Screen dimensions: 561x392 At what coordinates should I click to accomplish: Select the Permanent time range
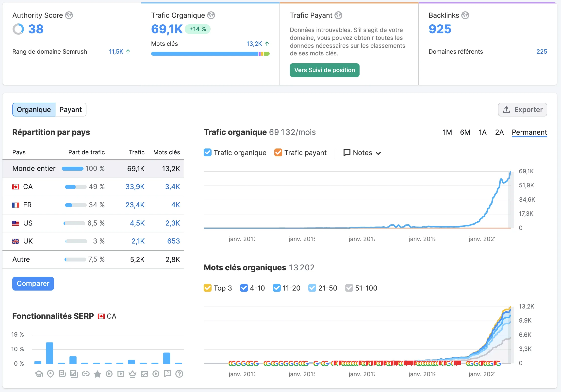coord(529,132)
